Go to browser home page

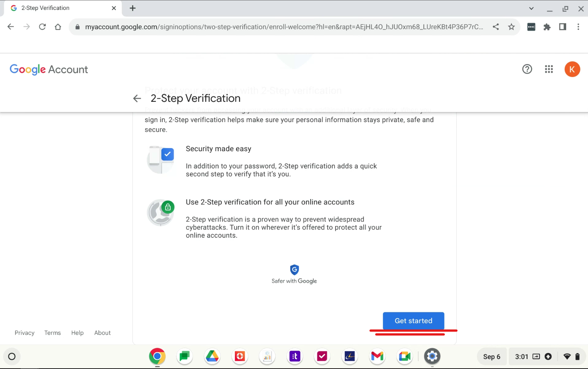(58, 27)
